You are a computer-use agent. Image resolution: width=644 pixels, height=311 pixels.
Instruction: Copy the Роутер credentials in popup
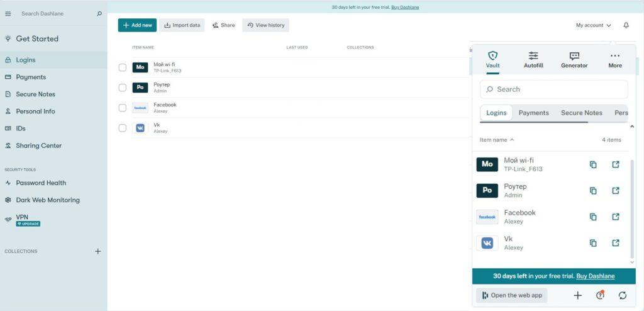593,191
